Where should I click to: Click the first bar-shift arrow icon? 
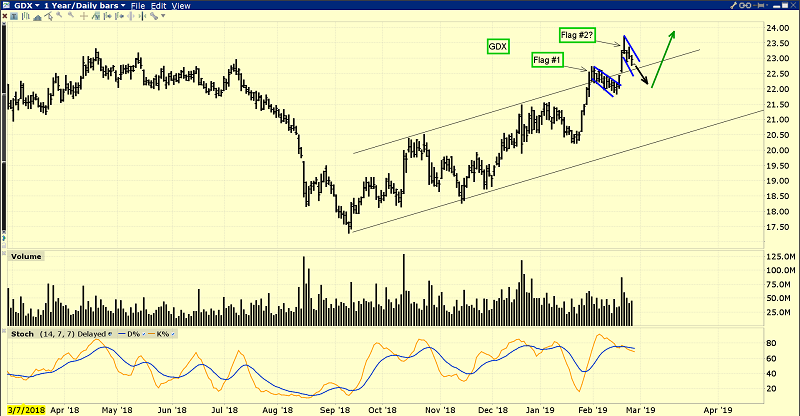click(x=107, y=16)
